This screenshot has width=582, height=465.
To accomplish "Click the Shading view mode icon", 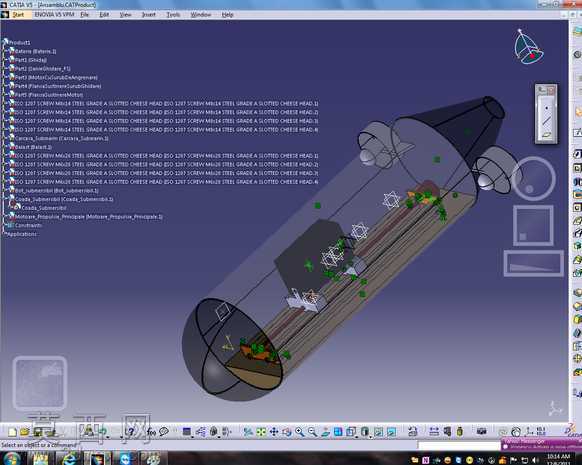I will point(365,432).
